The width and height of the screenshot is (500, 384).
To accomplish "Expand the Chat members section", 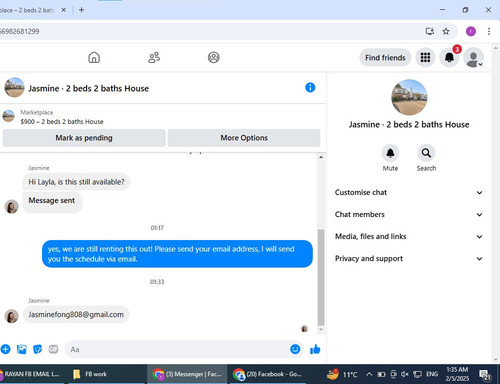I will point(409,214).
